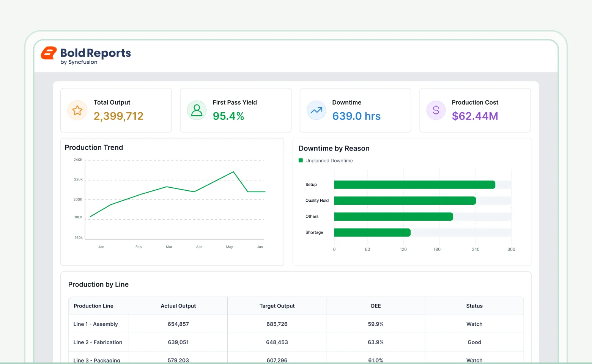This screenshot has height=364, width=592.
Task: Click the Production by Line heading
Action: point(98,284)
